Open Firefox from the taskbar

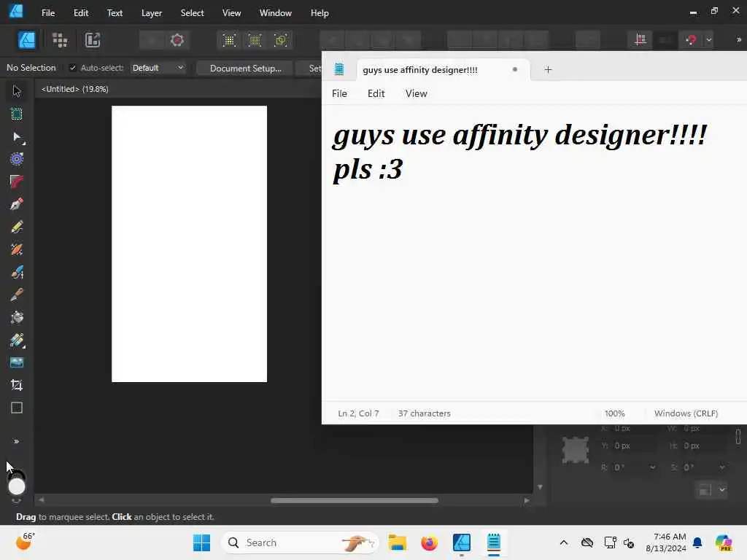tap(429, 542)
